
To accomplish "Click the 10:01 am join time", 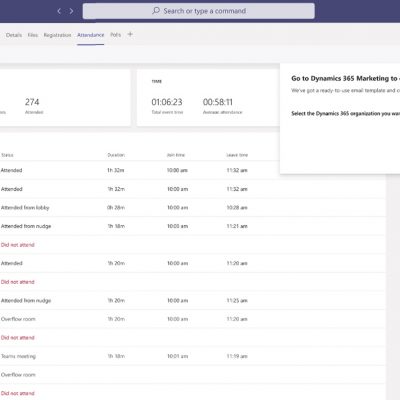I will (178, 356).
